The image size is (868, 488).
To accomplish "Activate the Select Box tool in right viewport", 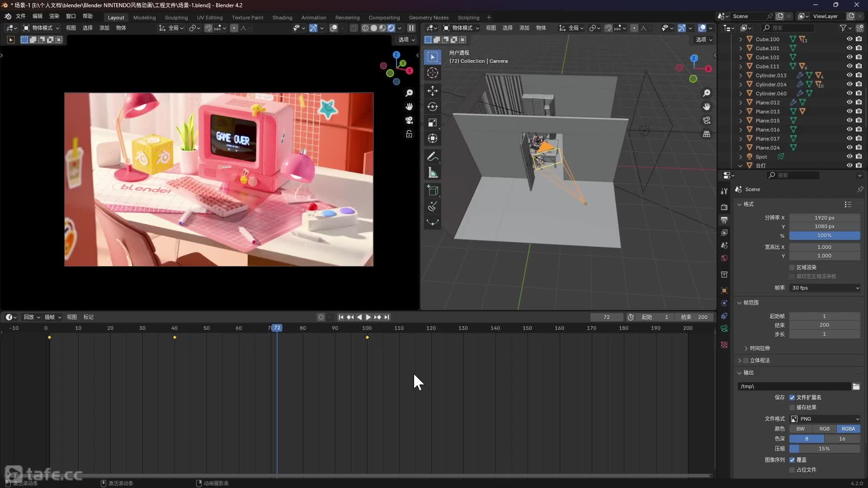I will pos(433,57).
